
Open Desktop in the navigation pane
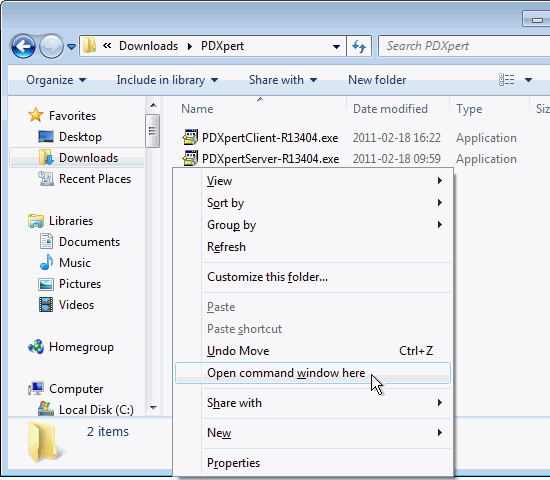click(x=80, y=137)
